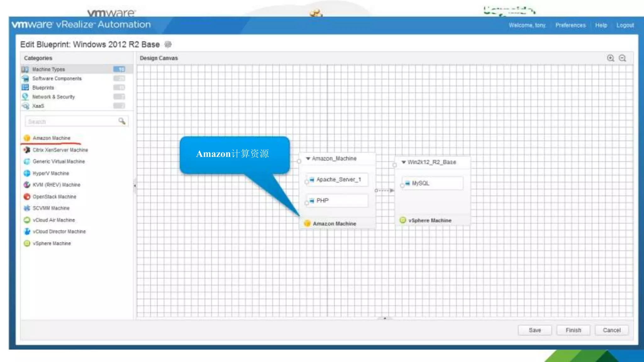Select OpenStack Machine component
The image size is (644, 362).
click(x=54, y=197)
